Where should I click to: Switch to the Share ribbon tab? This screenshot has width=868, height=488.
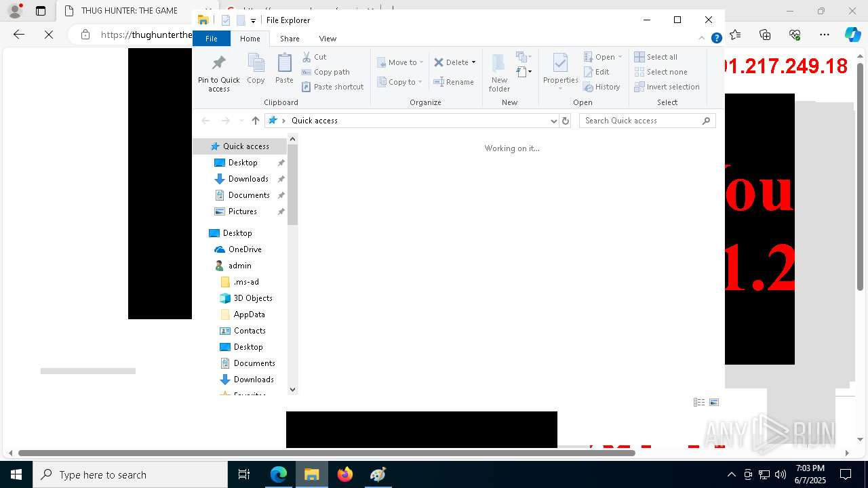point(290,39)
